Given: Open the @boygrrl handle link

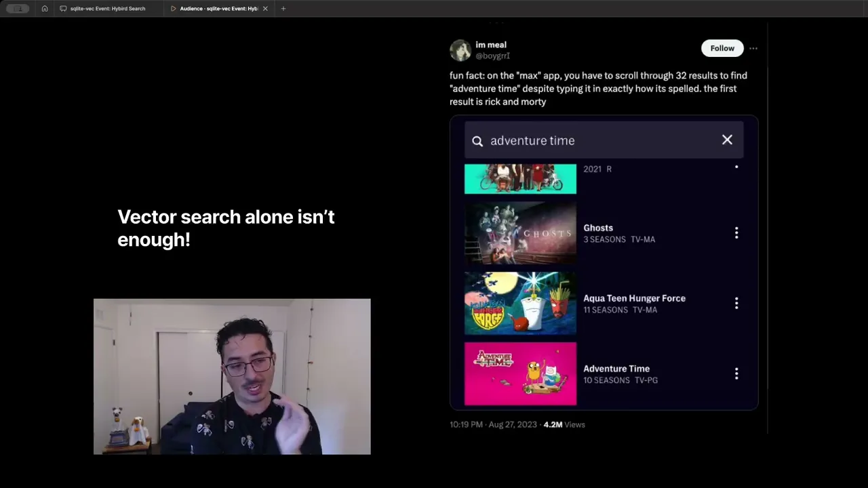Looking at the screenshot, I should point(492,56).
